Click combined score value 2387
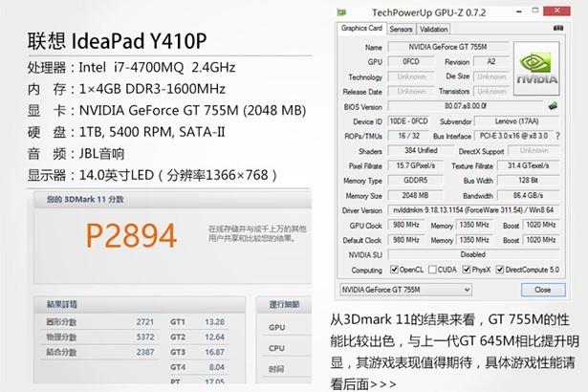The height and width of the screenshot is (392, 588). coord(145,352)
